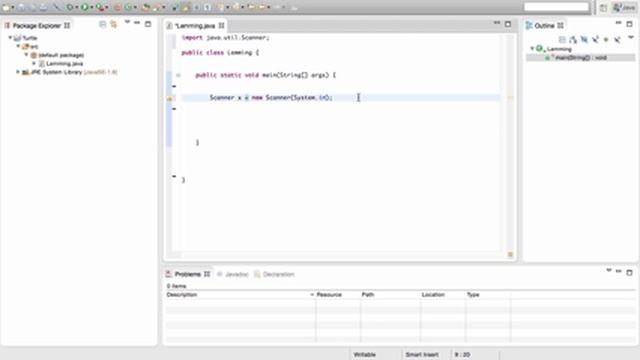640x360 pixels.
Task: Toggle Block Selection mode toolbar button
Action: 196,7
